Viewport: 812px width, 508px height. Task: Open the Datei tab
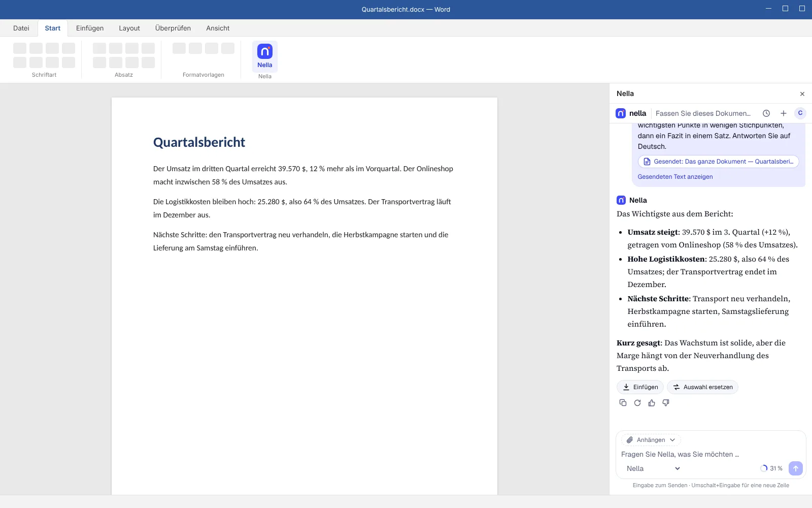pyautogui.click(x=21, y=28)
